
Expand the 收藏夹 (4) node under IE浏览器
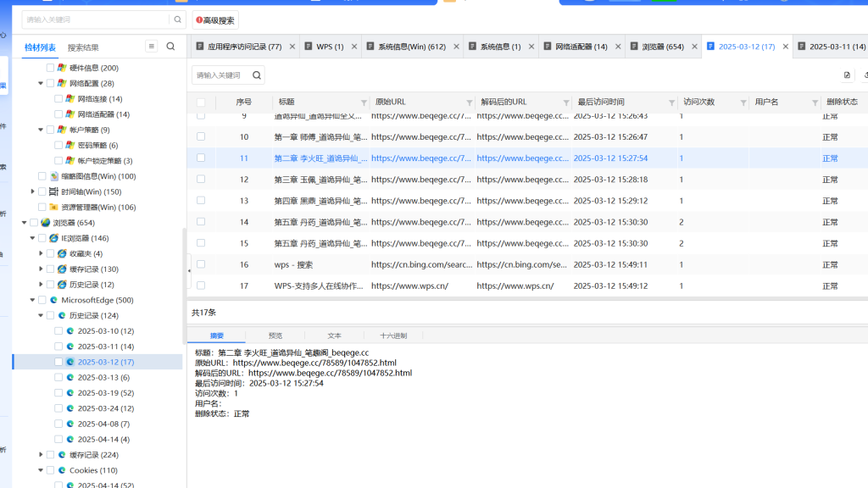point(41,253)
